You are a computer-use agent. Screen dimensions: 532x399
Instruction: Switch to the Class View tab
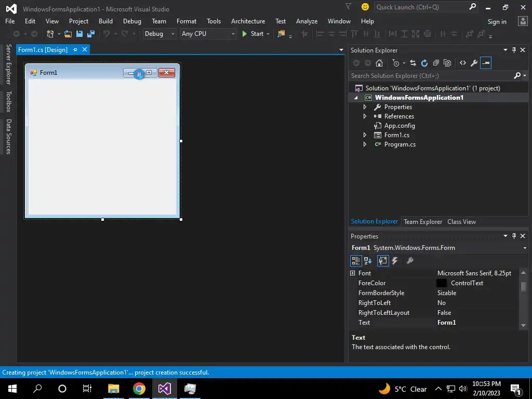coord(461,221)
